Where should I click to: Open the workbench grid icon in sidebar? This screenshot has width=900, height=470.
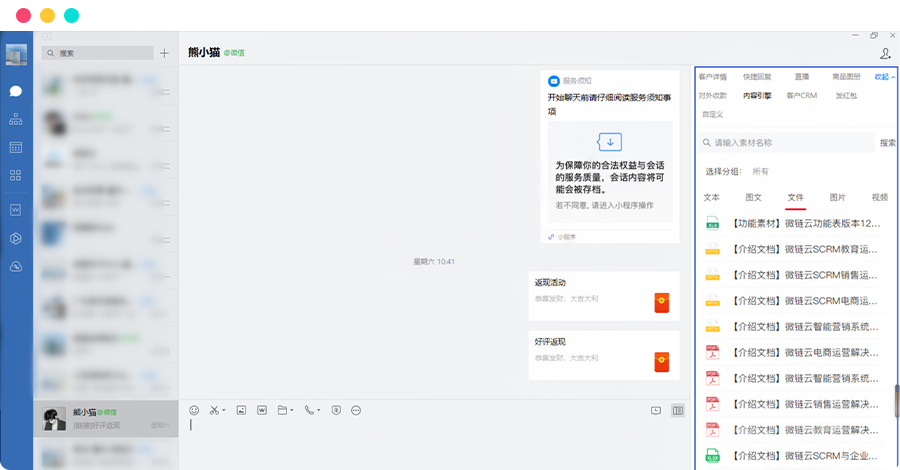(16, 175)
